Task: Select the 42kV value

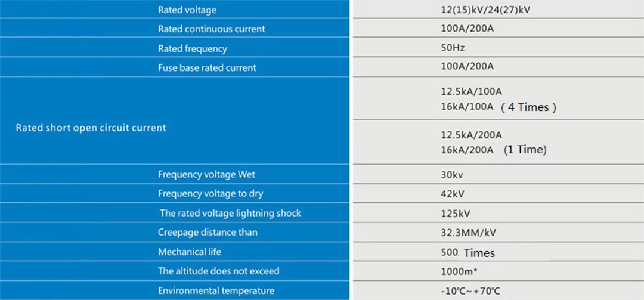Action: tap(452, 194)
